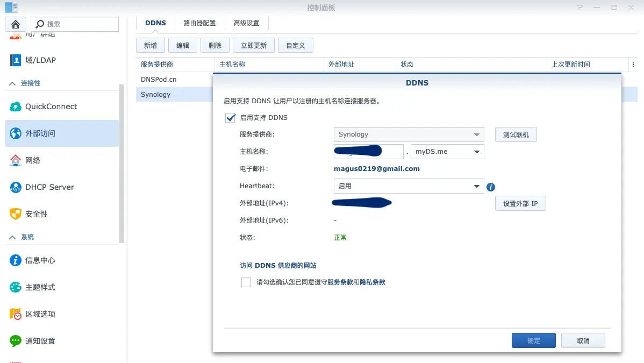
Task: Click the help question mark in title bar
Action: point(579,8)
